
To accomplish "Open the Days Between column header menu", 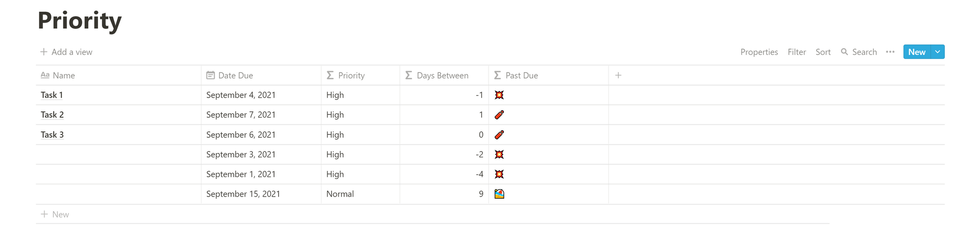I will click(x=444, y=75).
